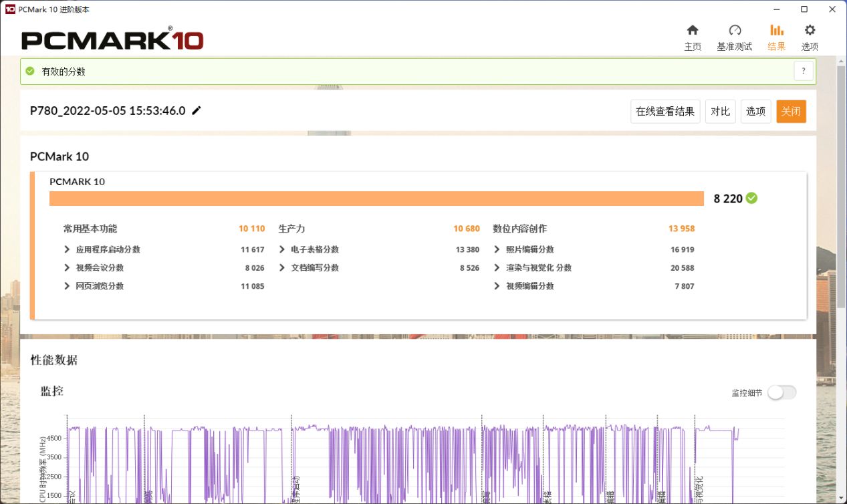
Task: Click the 对比 button
Action: (x=720, y=111)
